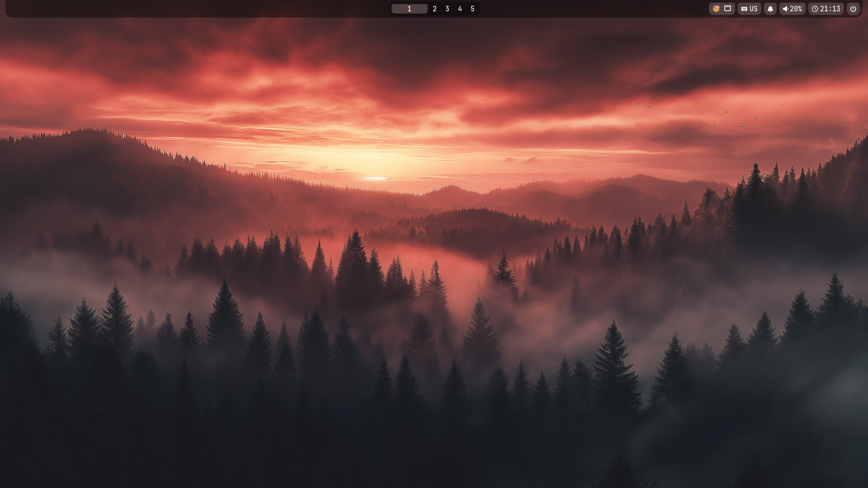Click the keyboard icon beside US

click(x=744, y=9)
